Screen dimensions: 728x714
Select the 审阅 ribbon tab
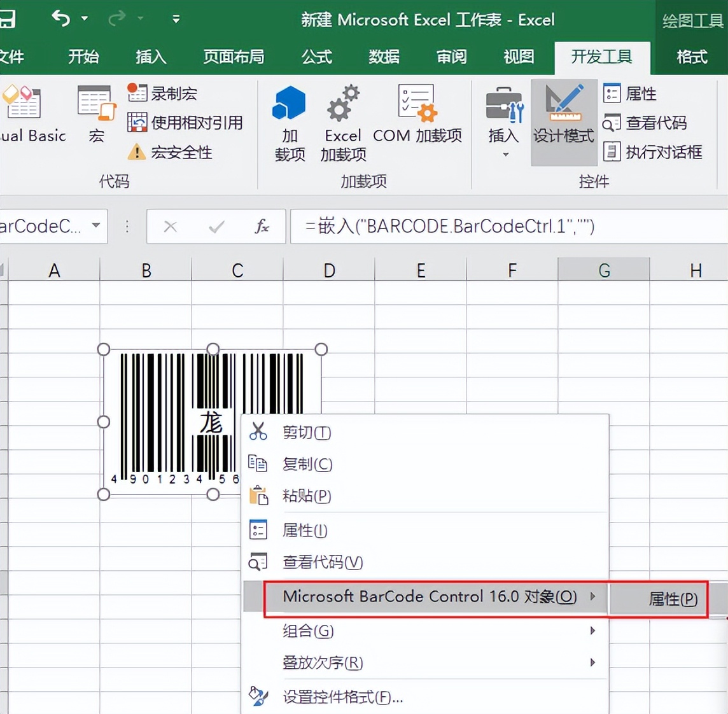click(x=451, y=57)
